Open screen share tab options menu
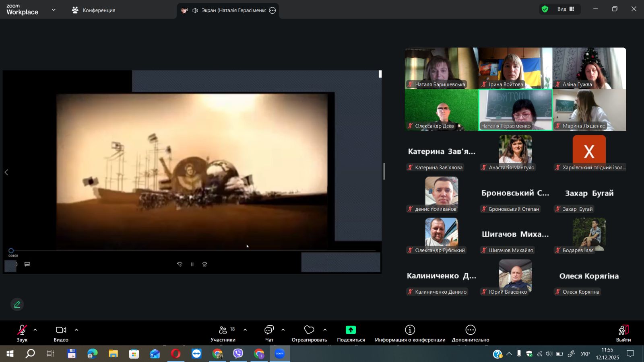Viewport: 644px width, 362px height. 272,10
